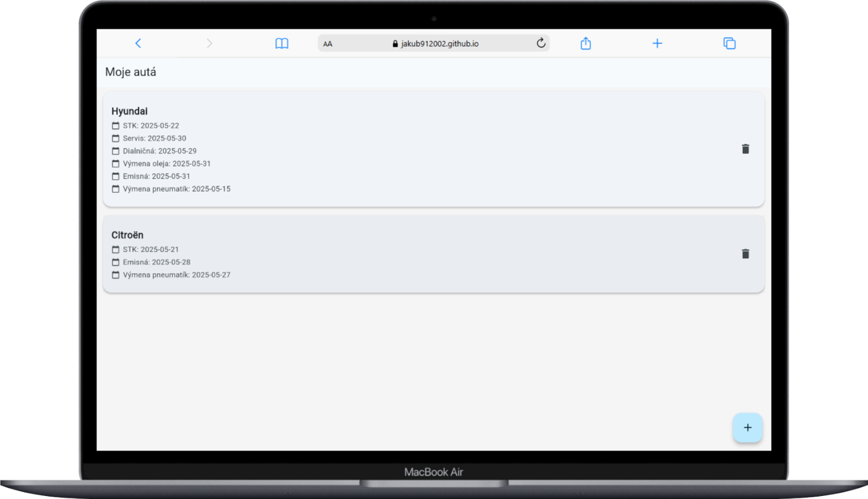Go back using Safari back arrow
This screenshot has width=868, height=499.
pyautogui.click(x=138, y=43)
